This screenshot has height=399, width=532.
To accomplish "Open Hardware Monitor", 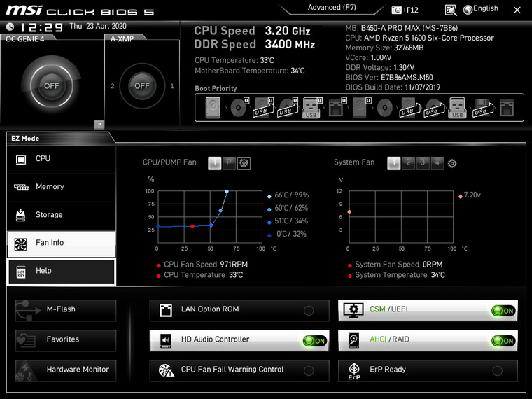I will pyautogui.click(x=66, y=370).
